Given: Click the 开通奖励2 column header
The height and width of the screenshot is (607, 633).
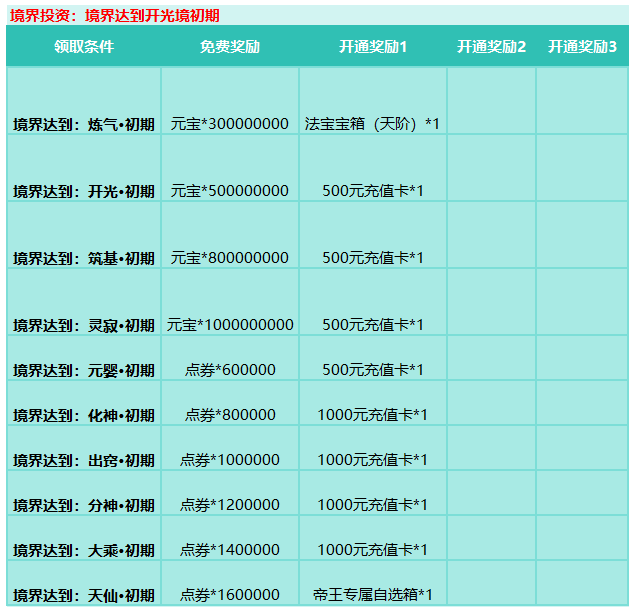Looking at the screenshot, I should tap(491, 47).
